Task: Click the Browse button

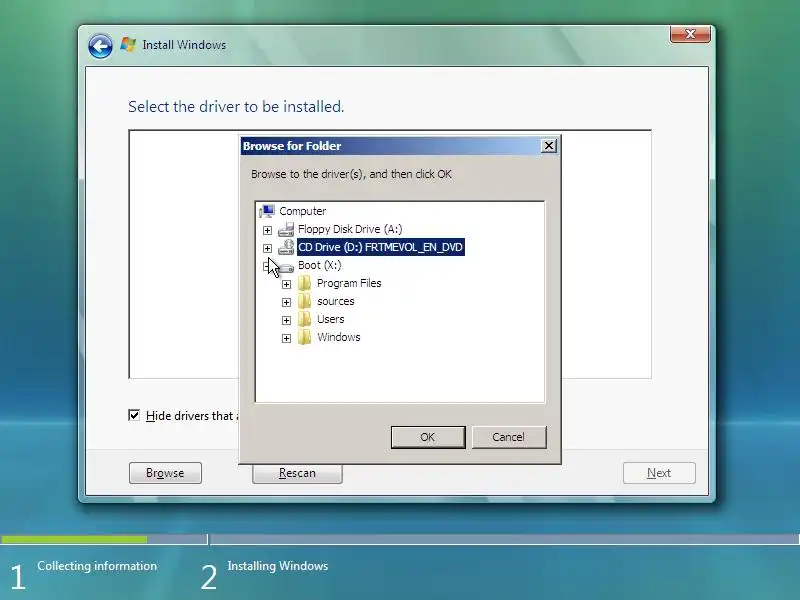Action: click(x=165, y=473)
